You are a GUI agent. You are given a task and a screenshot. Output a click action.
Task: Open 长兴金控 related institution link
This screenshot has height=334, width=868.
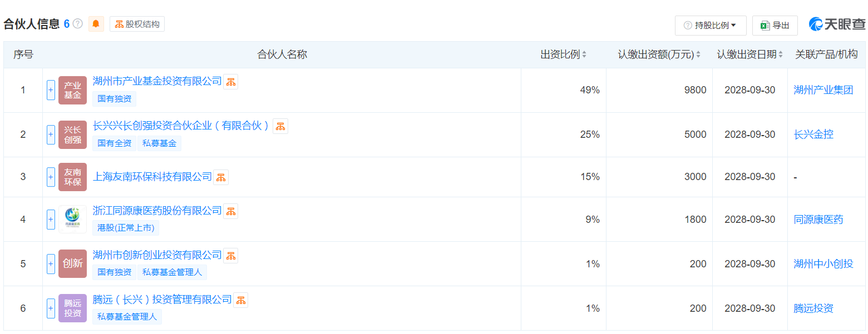(x=813, y=134)
